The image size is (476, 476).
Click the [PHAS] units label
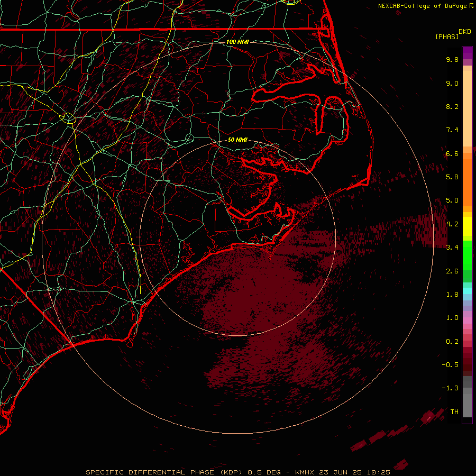tap(447, 36)
